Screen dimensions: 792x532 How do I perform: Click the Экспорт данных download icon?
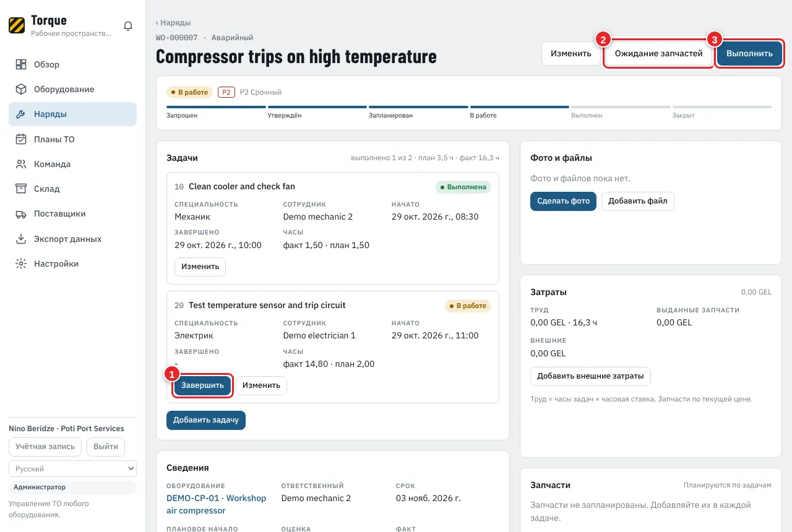tap(21, 239)
